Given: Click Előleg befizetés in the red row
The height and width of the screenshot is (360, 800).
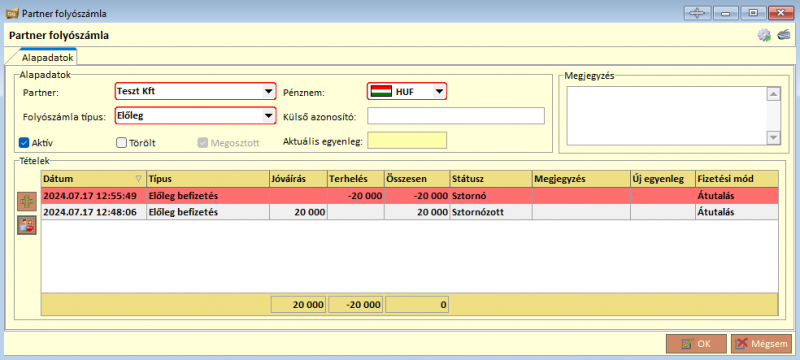Looking at the screenshot, I should tap(208, 195).
